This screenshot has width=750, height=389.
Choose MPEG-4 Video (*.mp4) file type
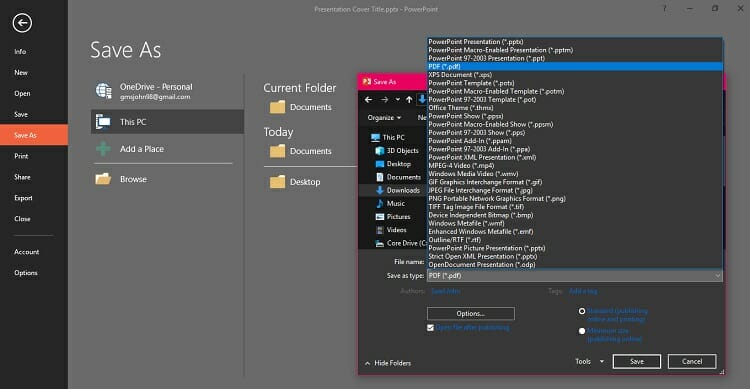click(574, 166)
